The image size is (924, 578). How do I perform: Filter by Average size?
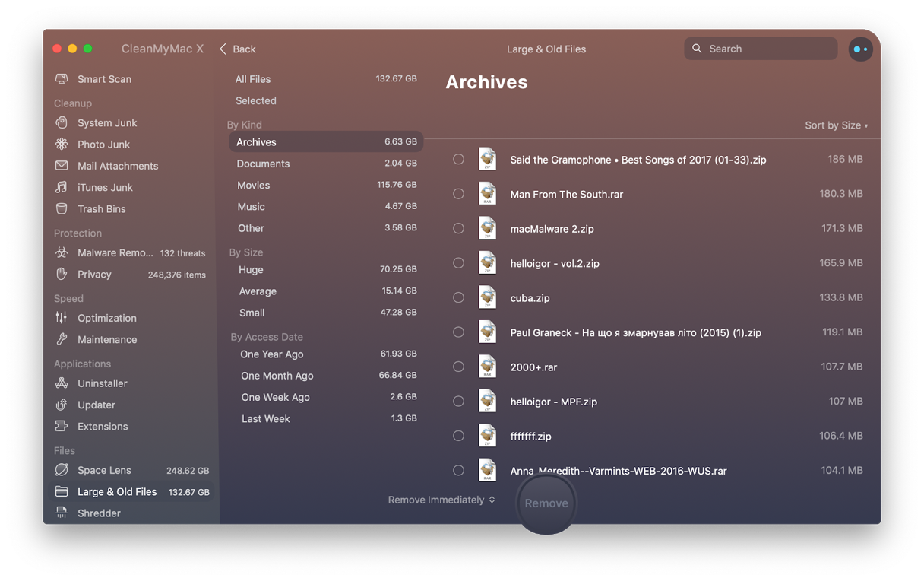pos(325,291)
